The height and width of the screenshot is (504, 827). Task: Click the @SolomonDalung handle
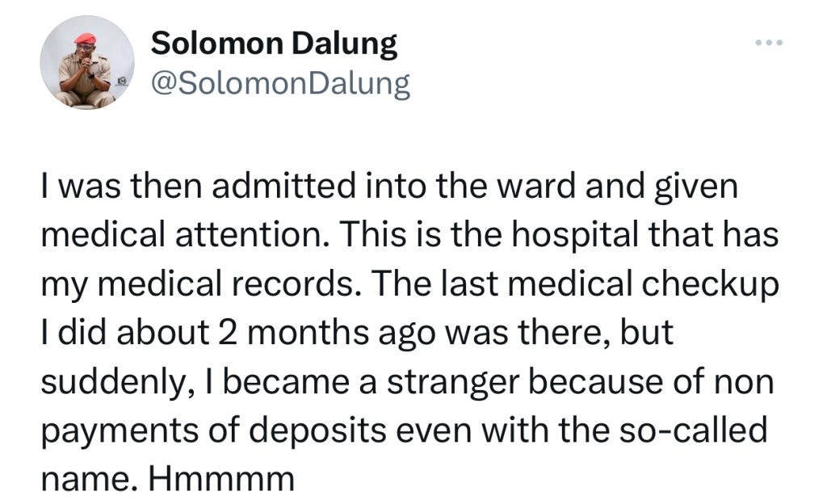[280, 83]
